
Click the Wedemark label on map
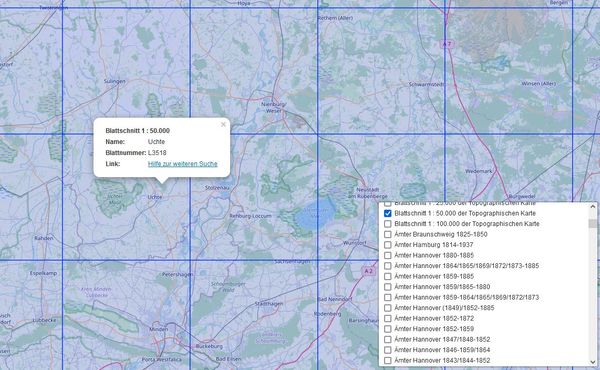(x=478, y=171)
